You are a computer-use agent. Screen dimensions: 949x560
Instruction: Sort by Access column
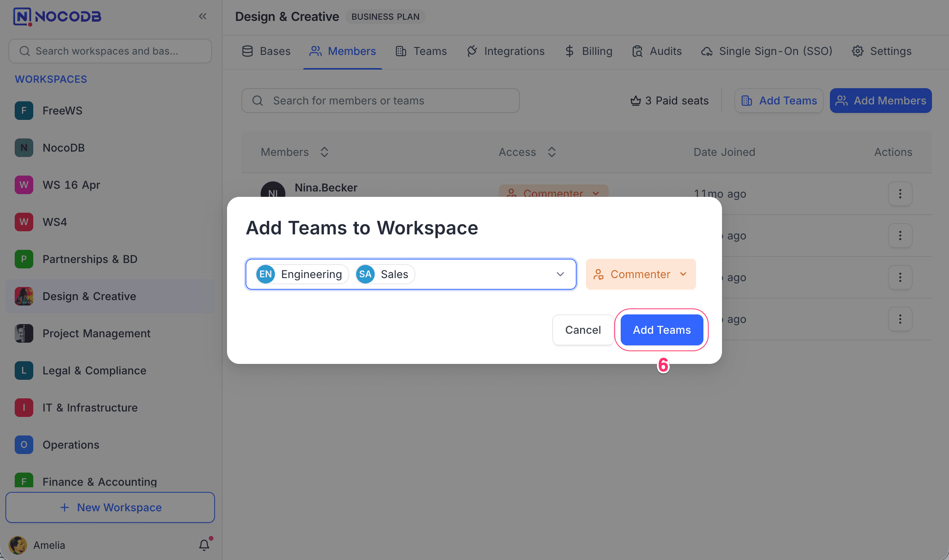click(551, 152)
